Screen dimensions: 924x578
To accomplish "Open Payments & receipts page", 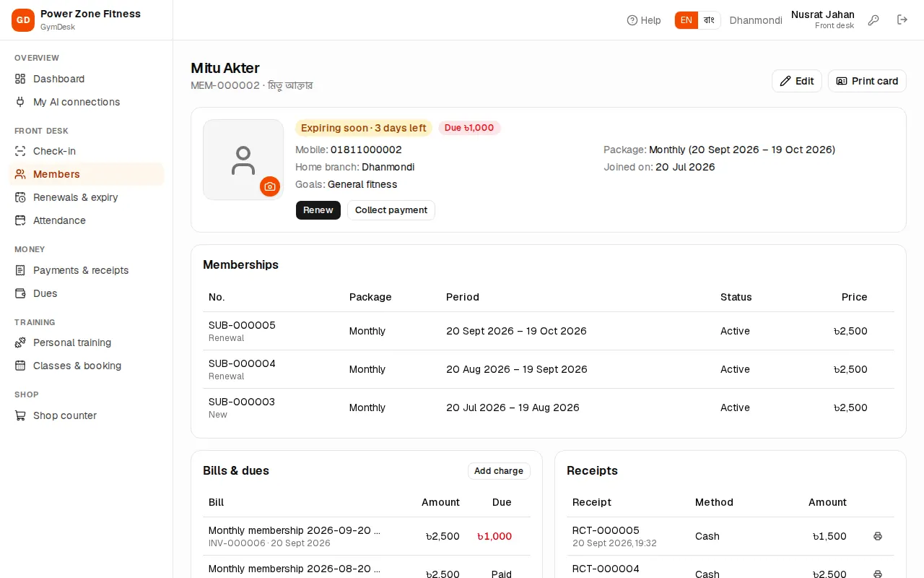I will pyautogui.click(x=87, y=270).
